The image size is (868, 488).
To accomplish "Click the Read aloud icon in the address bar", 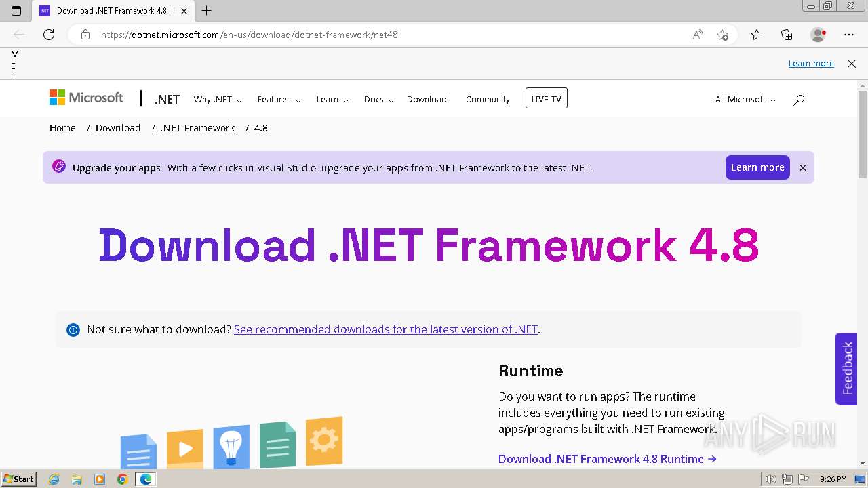I will pos(698,35).
